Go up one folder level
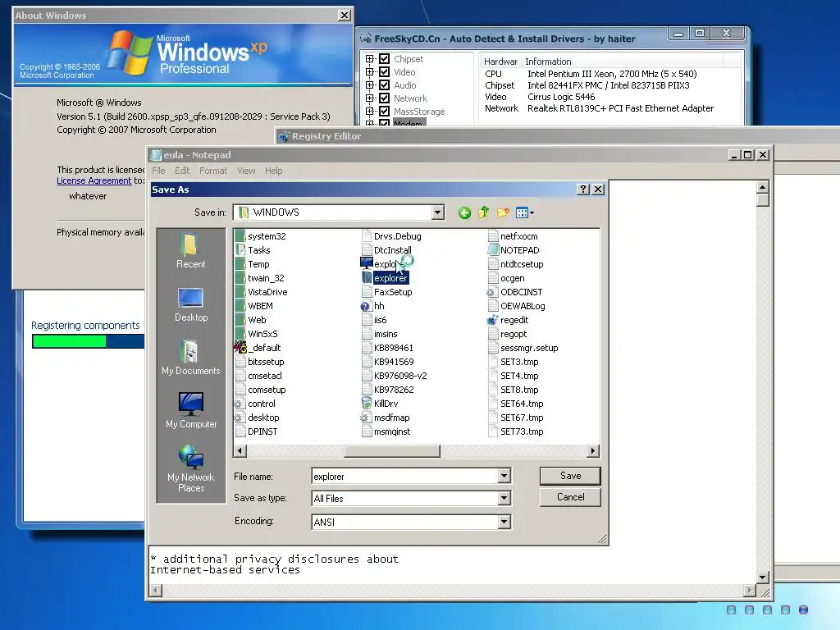 (x=483, y=212)
